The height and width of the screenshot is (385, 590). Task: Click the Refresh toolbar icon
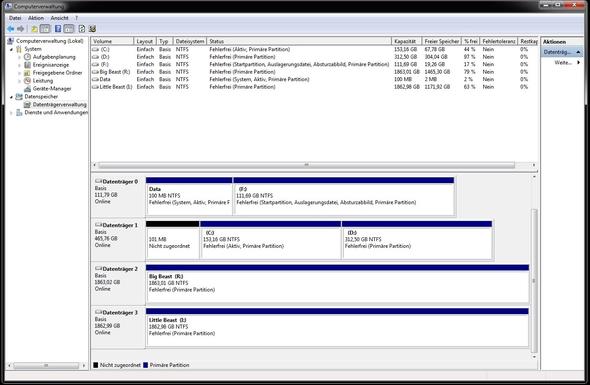click(82, 29)
